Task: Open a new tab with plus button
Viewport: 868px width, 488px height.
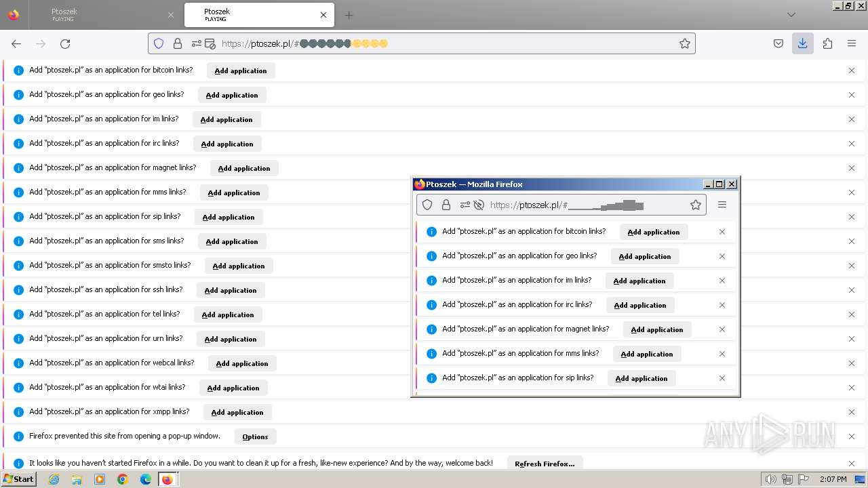Action: tap(349, 15)
